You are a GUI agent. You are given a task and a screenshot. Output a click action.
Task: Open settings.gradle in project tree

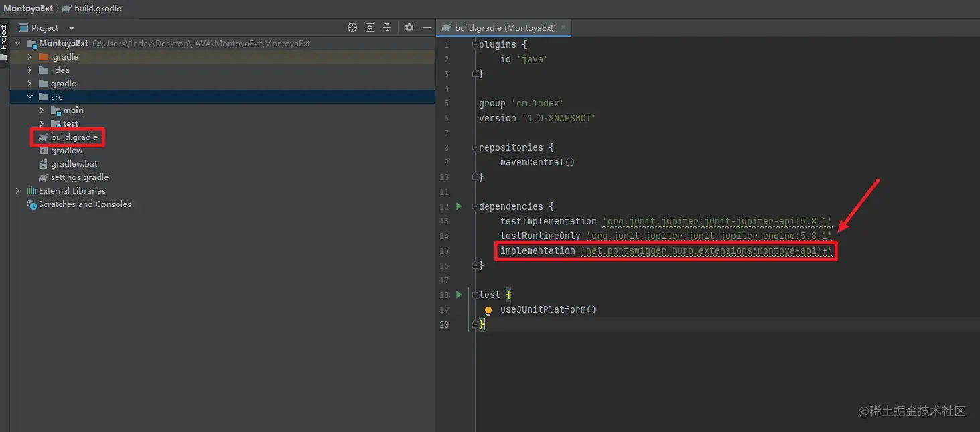point(79,177)
